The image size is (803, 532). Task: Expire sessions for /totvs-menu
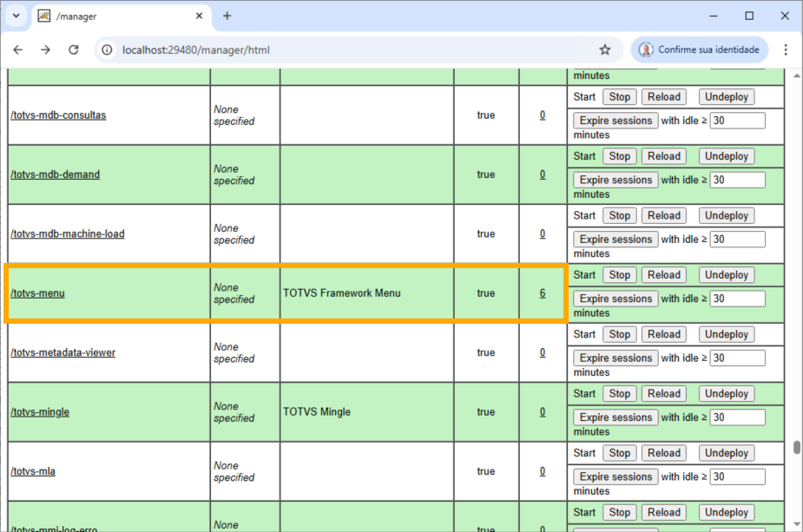(x=615, y=299)
